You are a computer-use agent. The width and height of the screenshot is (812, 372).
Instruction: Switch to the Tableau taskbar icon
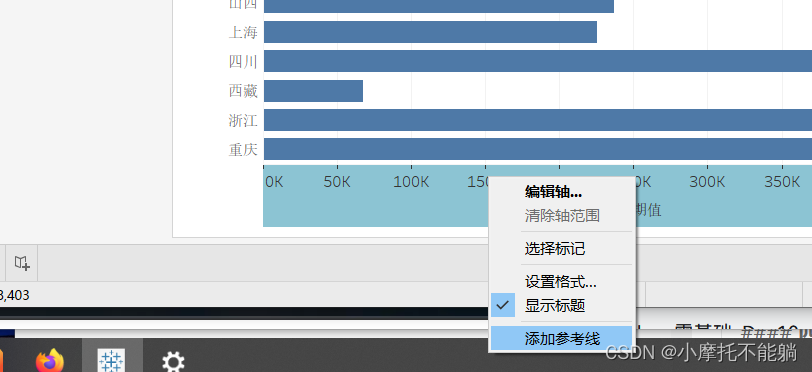pyautogui.click(x=112, y=361)
